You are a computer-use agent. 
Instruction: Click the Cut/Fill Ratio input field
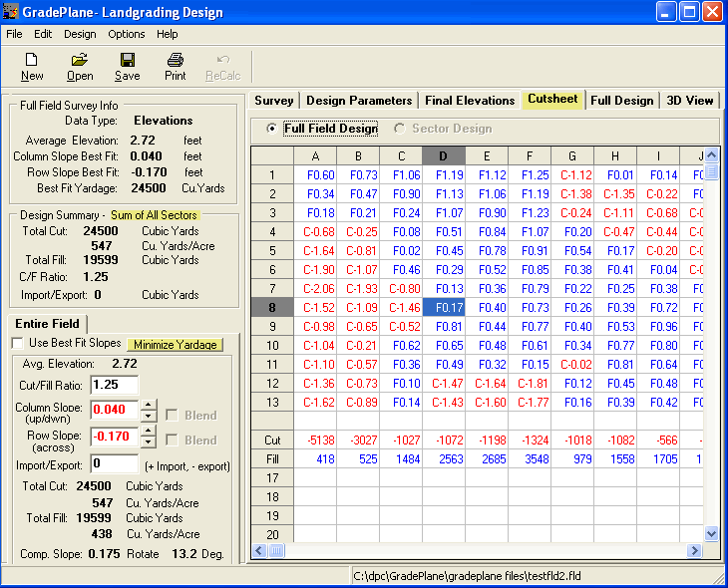click(114, 385)
